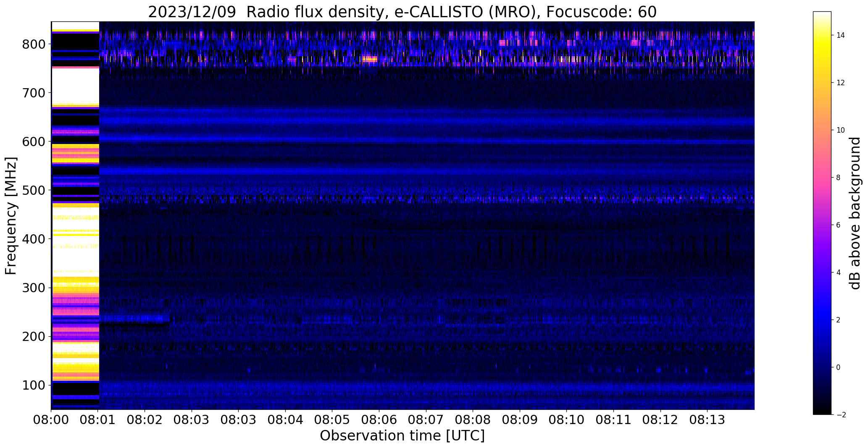The width and height of the screenshot is (868, 448).
Task: Click the vertical colorbar gradient strip
Action: tap(822, 213)
